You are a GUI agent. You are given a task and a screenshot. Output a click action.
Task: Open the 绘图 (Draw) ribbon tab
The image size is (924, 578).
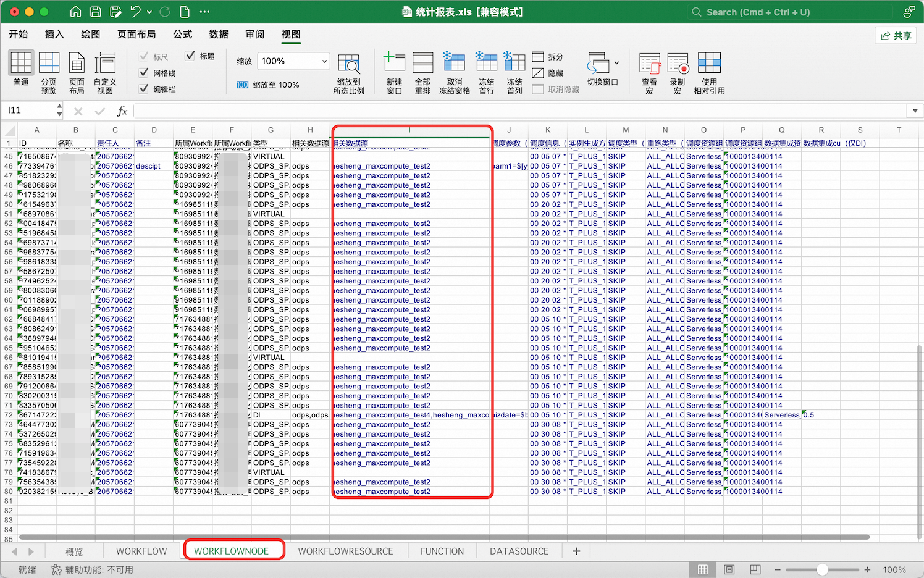[90, 35]
